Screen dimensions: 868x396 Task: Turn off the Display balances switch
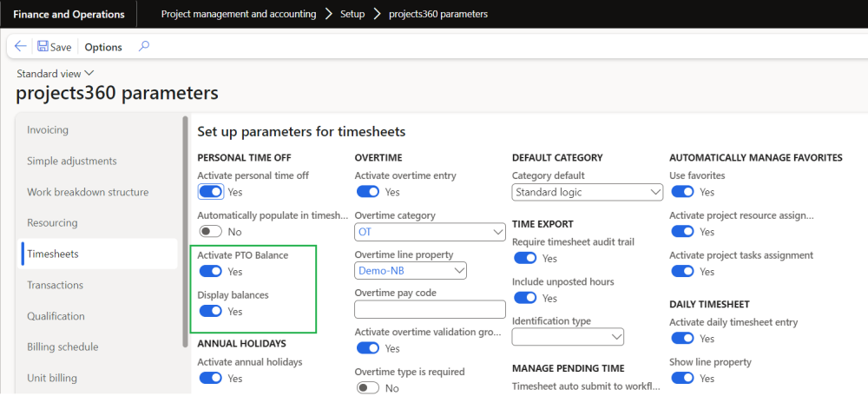210,311
